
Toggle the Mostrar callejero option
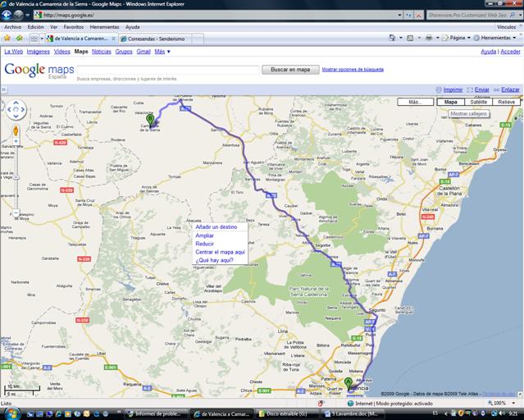[468, 114]
